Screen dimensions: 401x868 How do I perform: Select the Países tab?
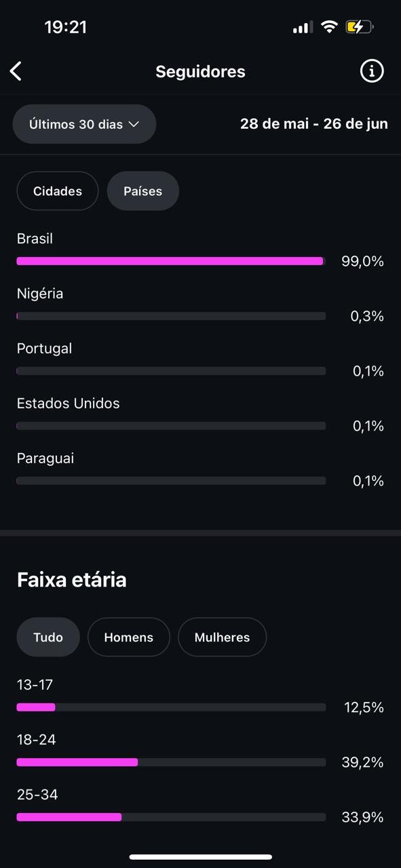[x=143, y=191]
